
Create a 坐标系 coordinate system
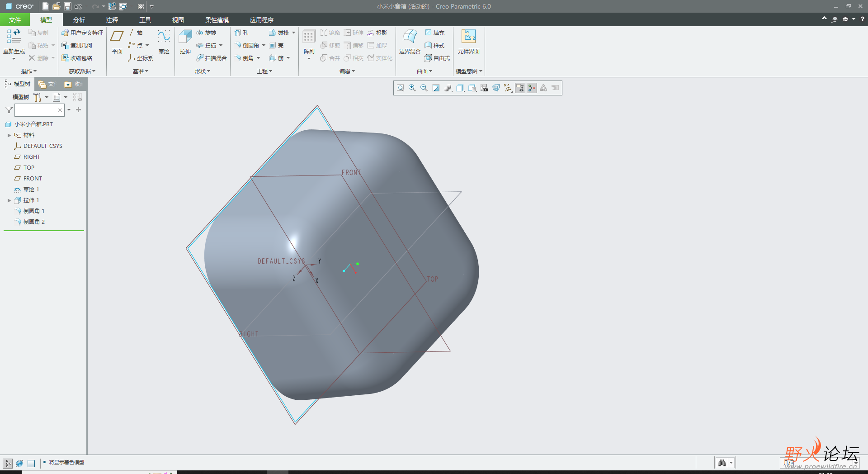(141, 58)
